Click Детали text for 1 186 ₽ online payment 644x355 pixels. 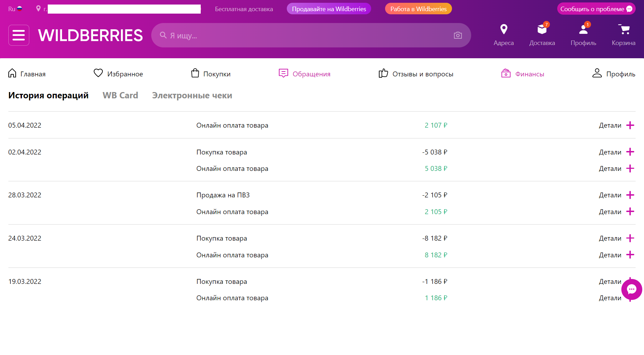(x=610, y=298)
